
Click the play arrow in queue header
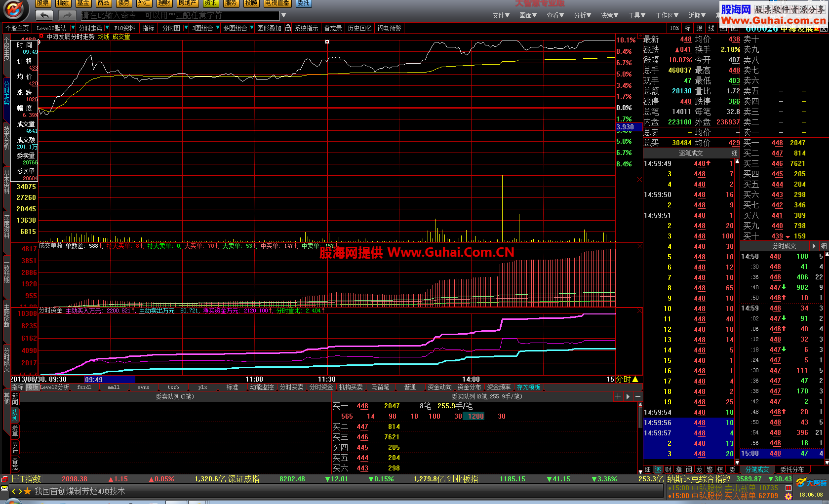click(x=628, y=396)
